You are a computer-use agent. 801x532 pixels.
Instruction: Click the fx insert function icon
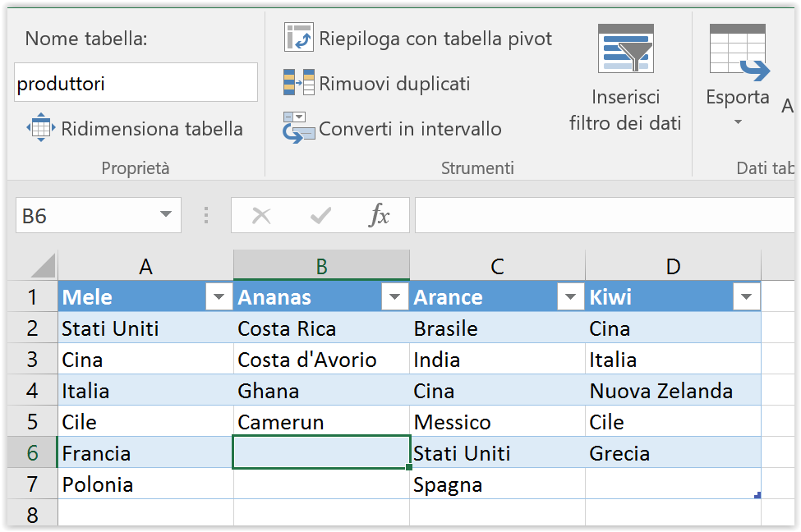pyautogui.click(x=379, y=215)
